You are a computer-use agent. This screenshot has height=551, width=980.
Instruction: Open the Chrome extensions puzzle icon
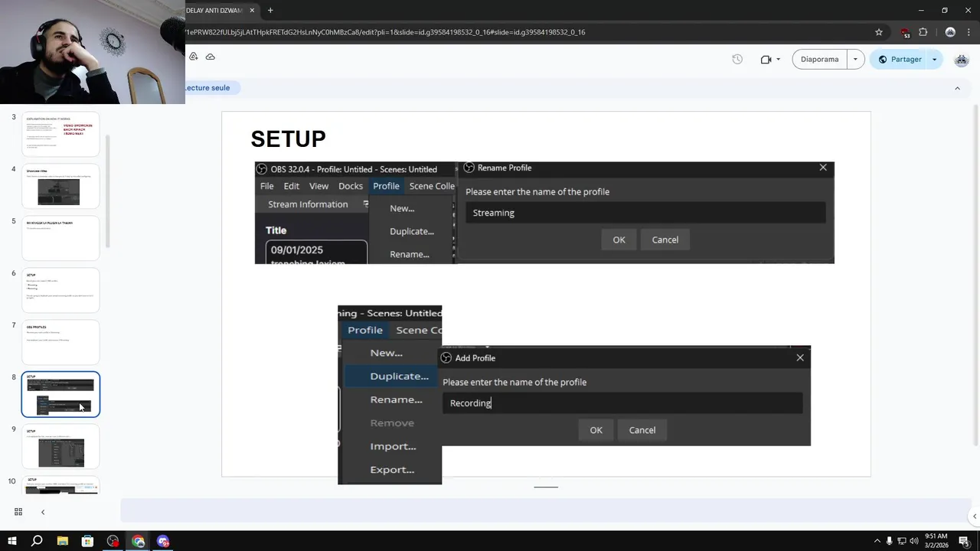pyautogui.click(x=923, y=32)
